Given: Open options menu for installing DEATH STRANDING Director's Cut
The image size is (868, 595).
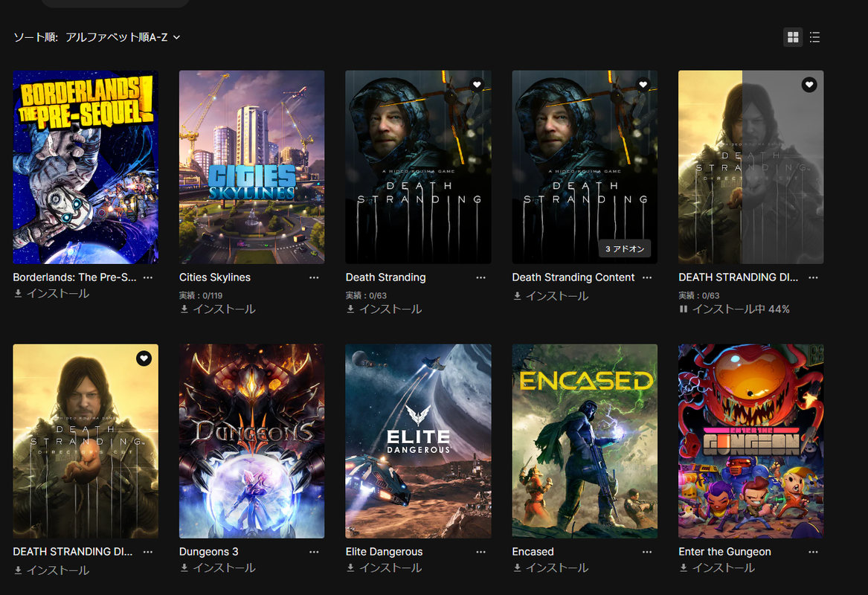Looking at the screenshot, I should pyautogui.click(x=813, y=277).
